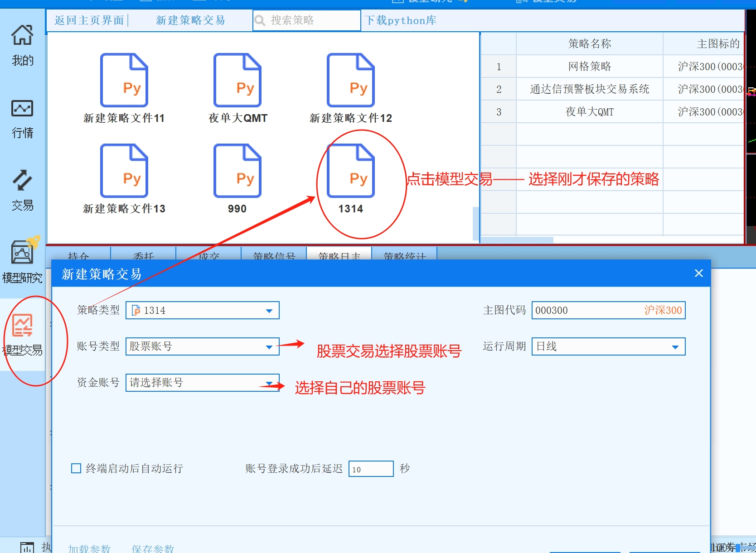
Task: Click the 主图代码 input field
Action: coord(585,311)
